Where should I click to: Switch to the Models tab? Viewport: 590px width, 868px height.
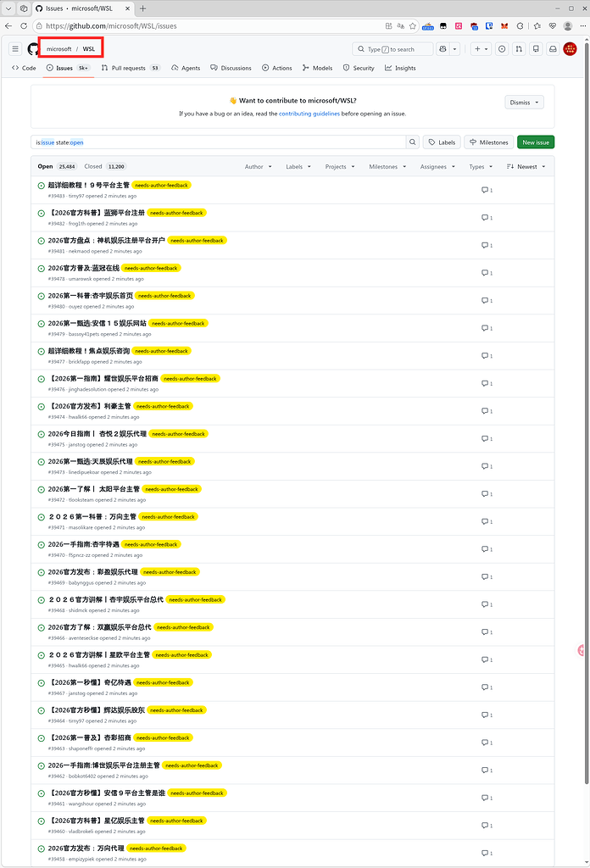pyautogui.click(x=317, y=68)
